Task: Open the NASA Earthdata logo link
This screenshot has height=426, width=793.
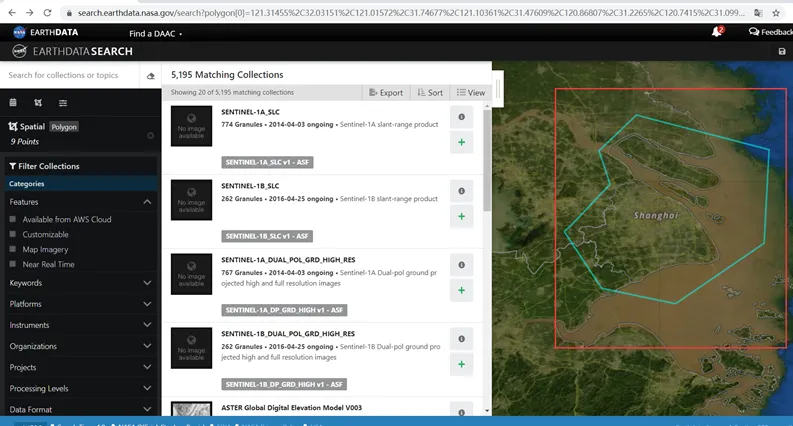Action: click(46, 32)
